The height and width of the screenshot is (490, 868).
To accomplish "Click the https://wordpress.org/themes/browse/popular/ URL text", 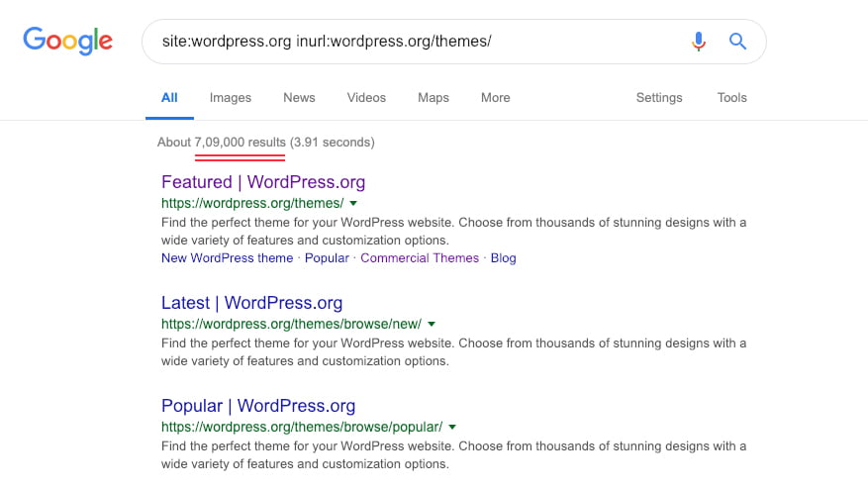I will pos(302,427).
